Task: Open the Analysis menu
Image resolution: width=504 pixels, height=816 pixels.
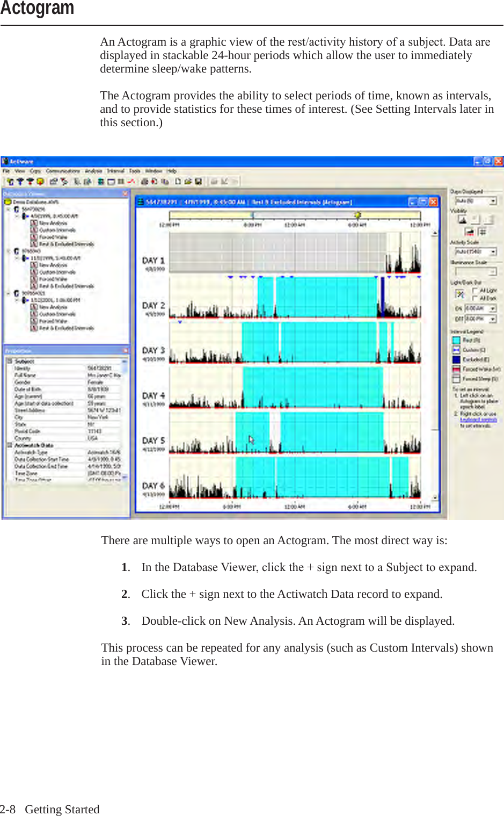Action: pyautogui.click(x=93, y=171)
